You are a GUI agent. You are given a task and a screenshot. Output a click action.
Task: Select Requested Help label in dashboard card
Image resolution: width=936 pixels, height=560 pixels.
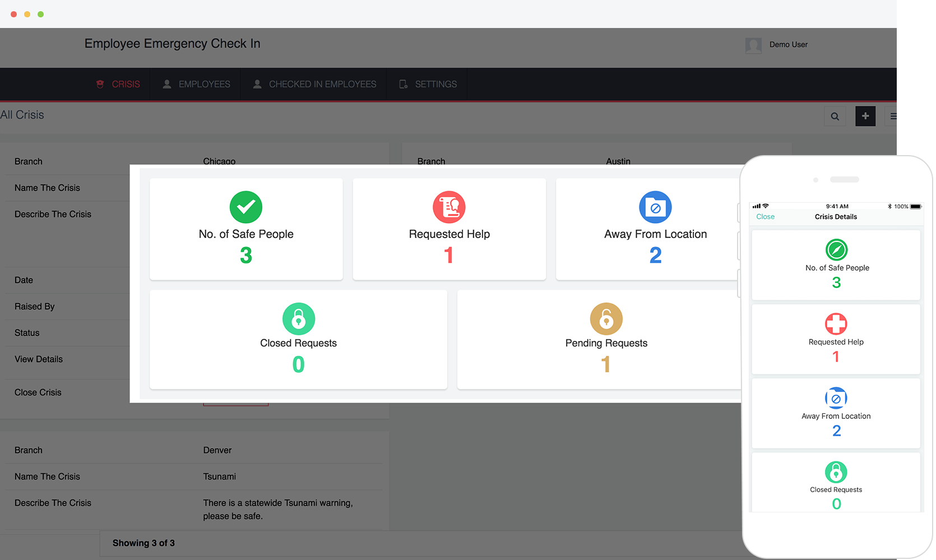tap(450, 234)
